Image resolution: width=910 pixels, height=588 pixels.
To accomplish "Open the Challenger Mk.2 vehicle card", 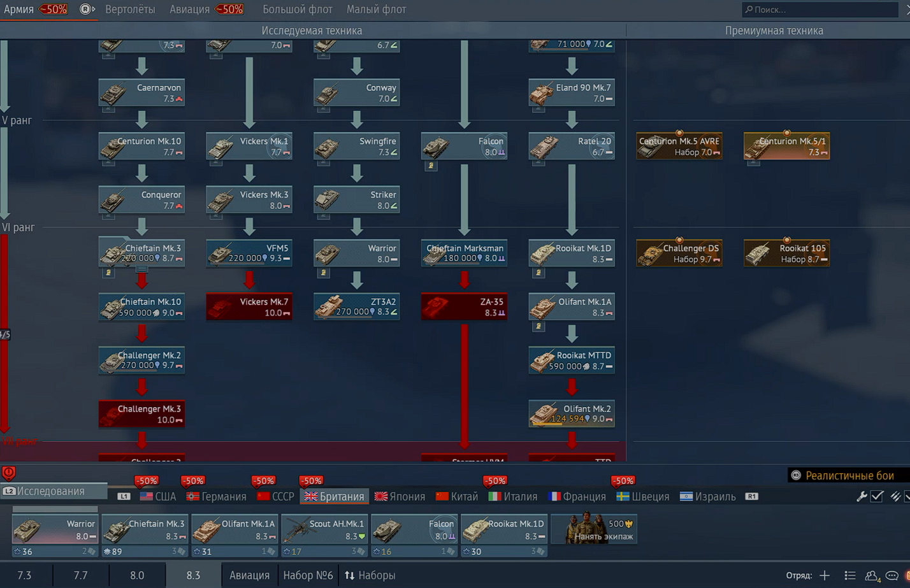I will tap(141, 361).
